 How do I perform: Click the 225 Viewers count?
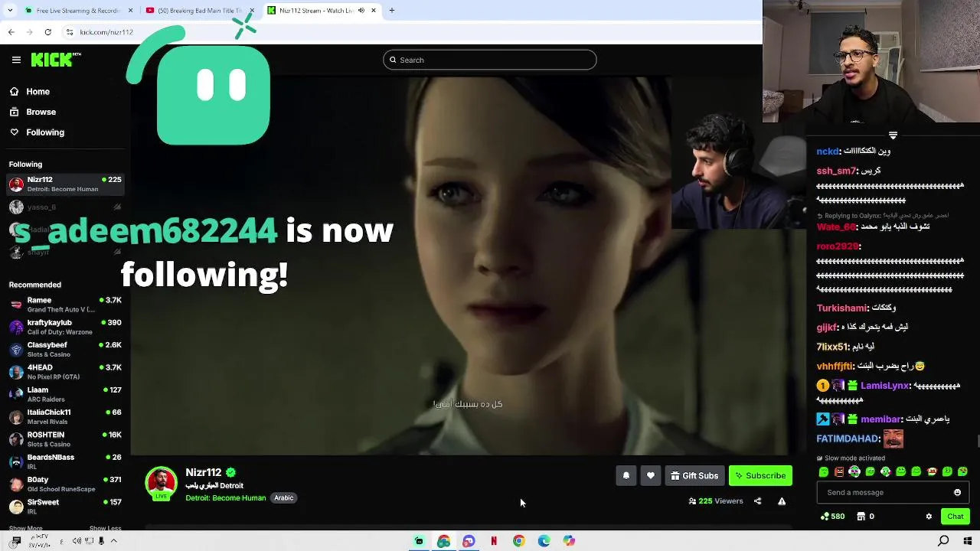pos(716,501)
